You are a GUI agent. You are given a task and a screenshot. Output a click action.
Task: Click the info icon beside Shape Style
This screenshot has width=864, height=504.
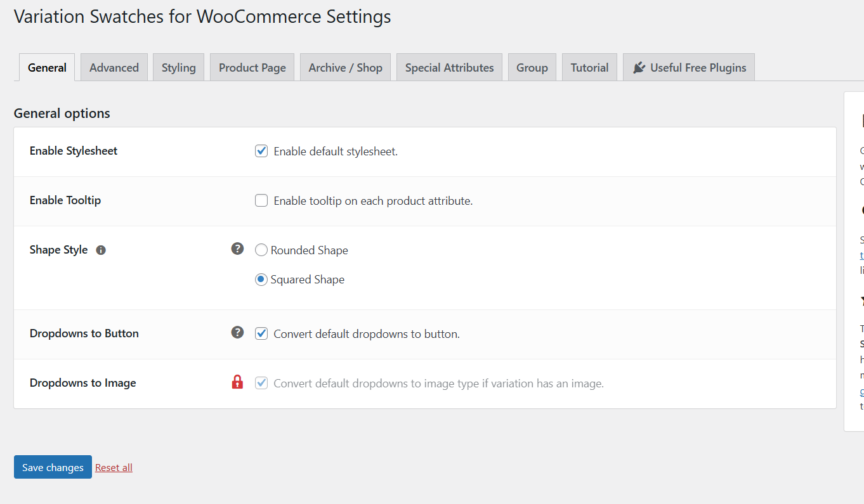tap(101, 250)
